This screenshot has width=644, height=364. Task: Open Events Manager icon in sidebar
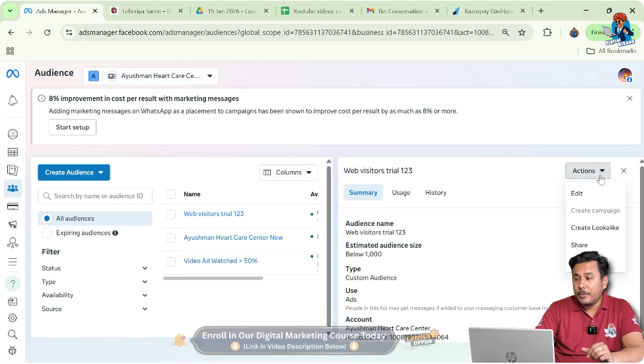click(13, 243)
